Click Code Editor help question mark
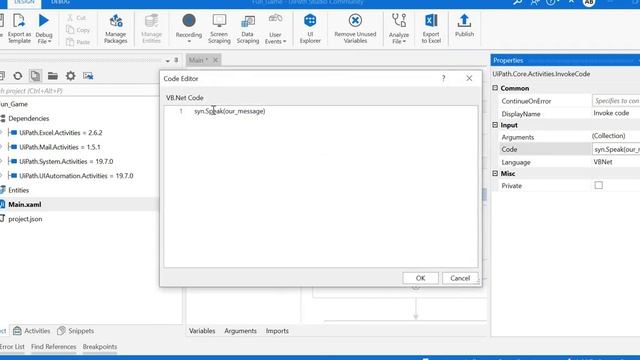The width and height of the screenshot is (640, 360). click(444, 78)
